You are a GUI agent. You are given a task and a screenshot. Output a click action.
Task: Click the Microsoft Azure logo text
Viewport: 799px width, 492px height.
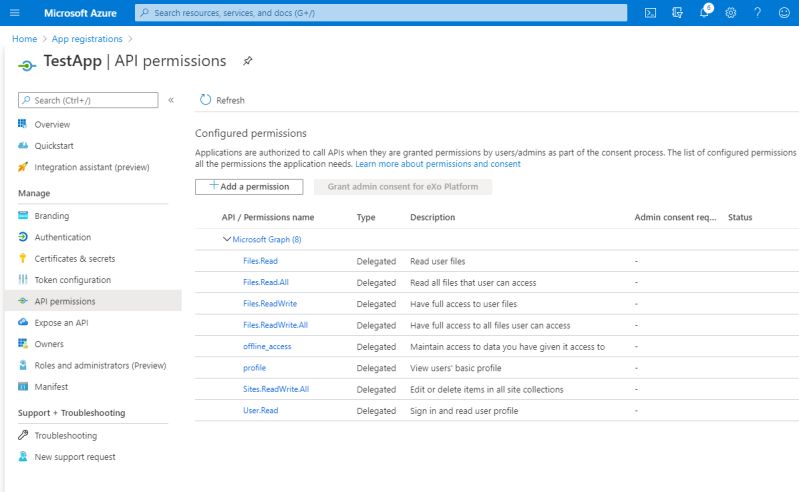[80, 13]
